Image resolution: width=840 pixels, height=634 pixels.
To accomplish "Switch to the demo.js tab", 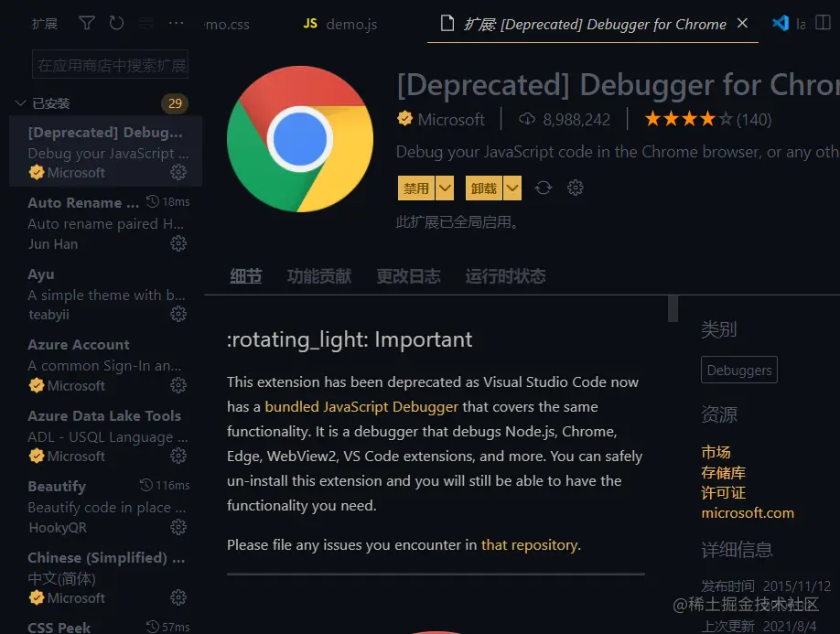I will (340, 24).
